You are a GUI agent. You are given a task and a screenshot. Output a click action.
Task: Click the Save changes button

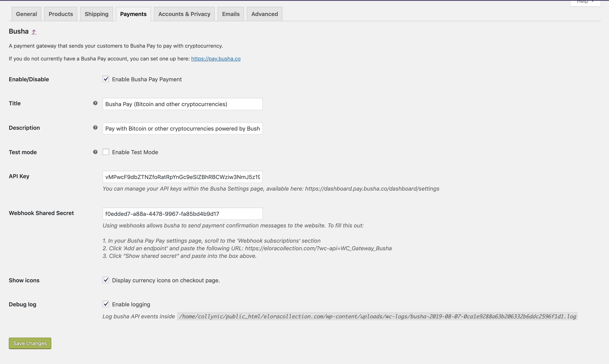tap(30, 343)
